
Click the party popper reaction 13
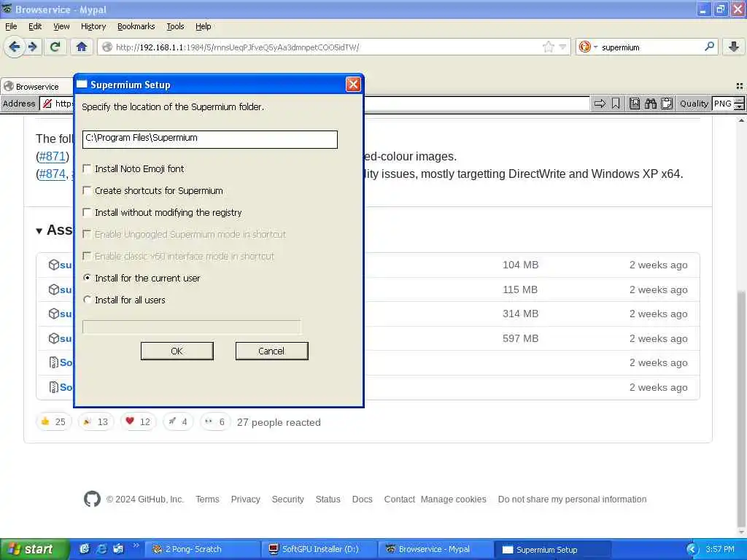tap(96, 422)
